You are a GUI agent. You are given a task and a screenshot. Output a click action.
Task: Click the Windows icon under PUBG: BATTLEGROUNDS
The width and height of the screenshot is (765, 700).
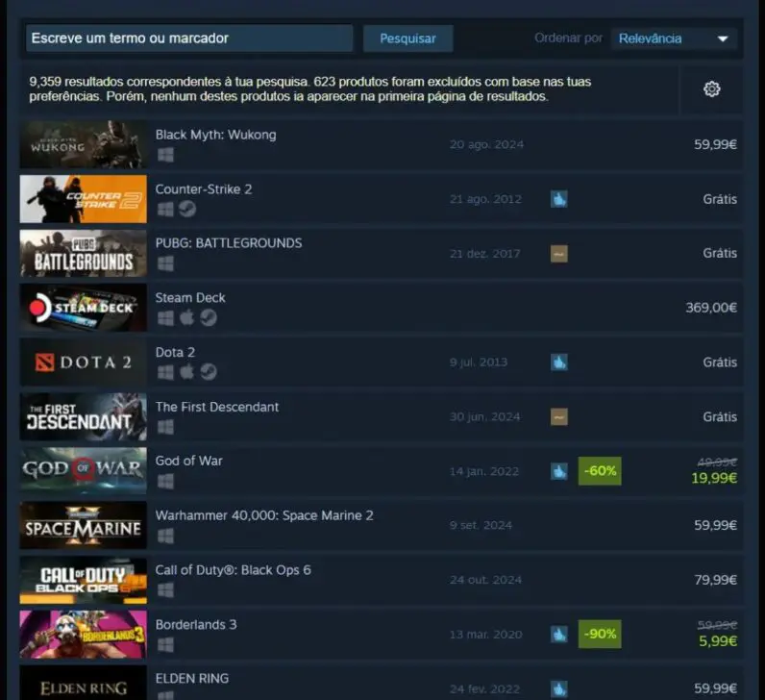[x=165, y=263]
